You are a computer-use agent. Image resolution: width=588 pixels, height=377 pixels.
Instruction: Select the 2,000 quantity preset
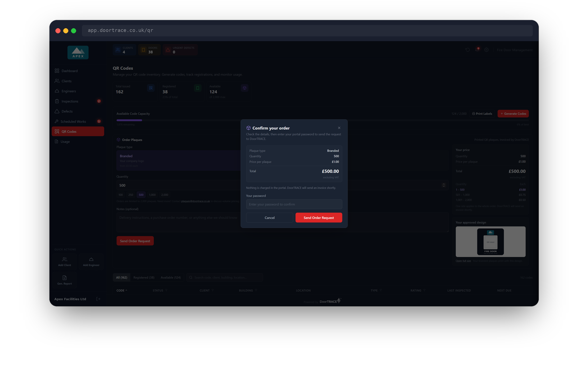[x=165, y=195]
